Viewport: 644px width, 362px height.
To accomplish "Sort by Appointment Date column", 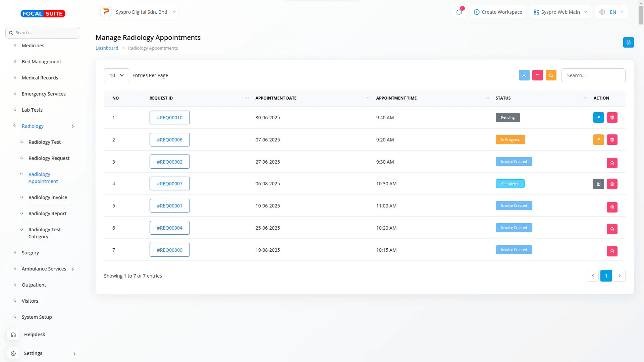I will pyautogui.click(x=276, y=98).
